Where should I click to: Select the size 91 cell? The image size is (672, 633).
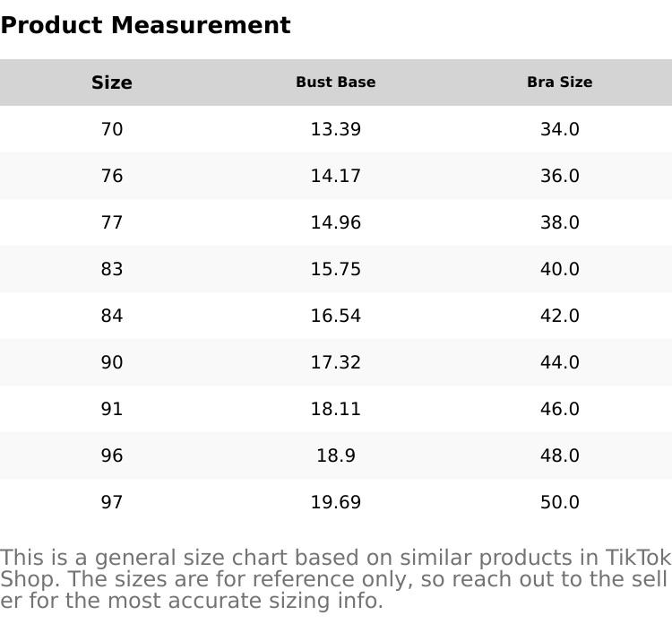[x=112, y=409]
